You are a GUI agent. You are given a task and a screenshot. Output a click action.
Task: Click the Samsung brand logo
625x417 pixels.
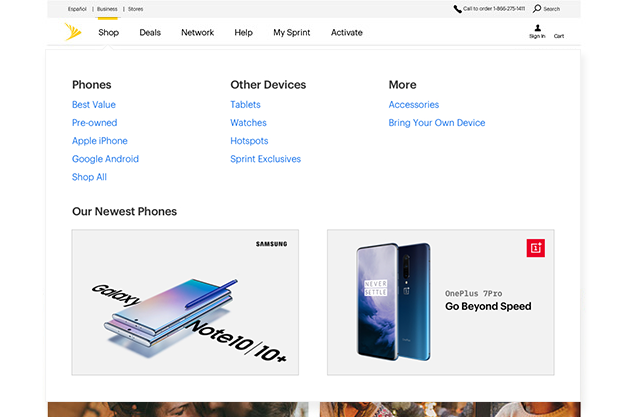click(x=271, y=244)
